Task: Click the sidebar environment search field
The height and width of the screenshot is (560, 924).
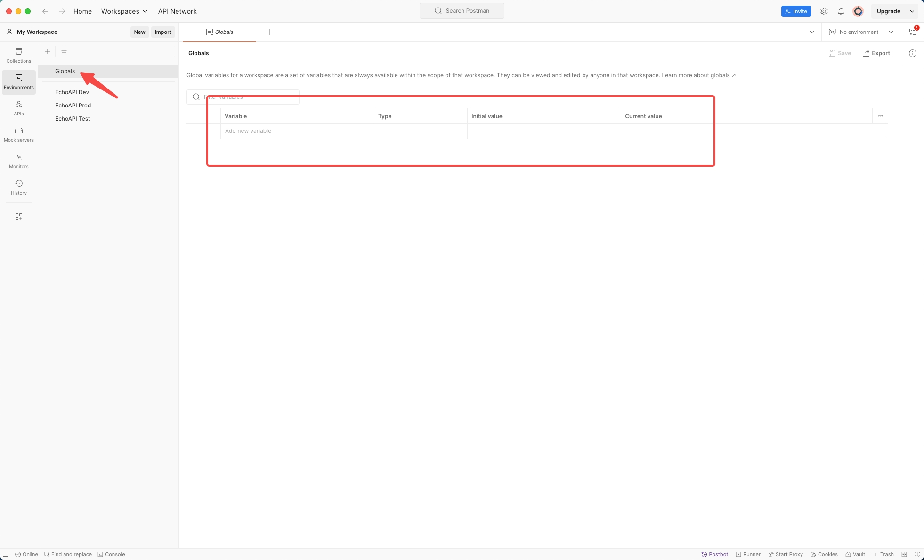Action: coord(115,51)
